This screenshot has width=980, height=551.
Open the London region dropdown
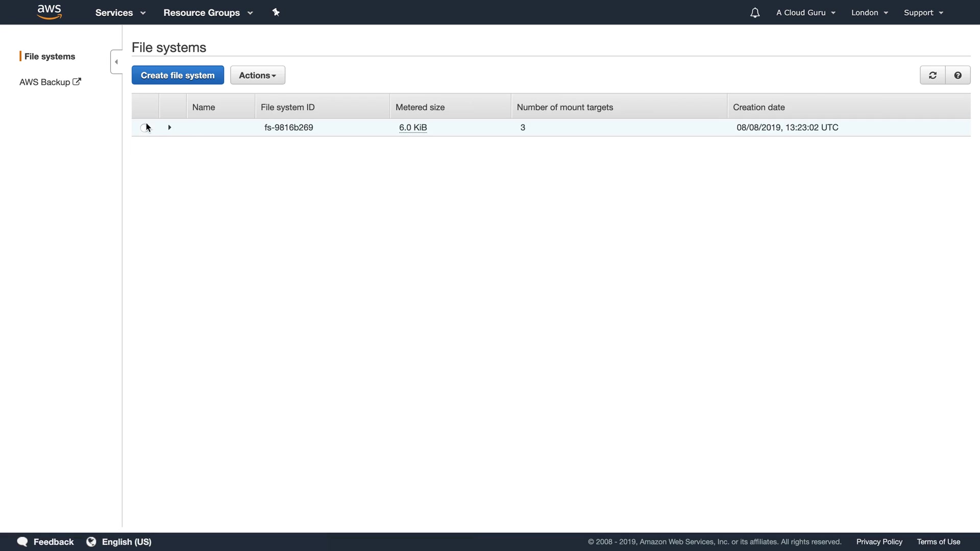click(869, 13)
